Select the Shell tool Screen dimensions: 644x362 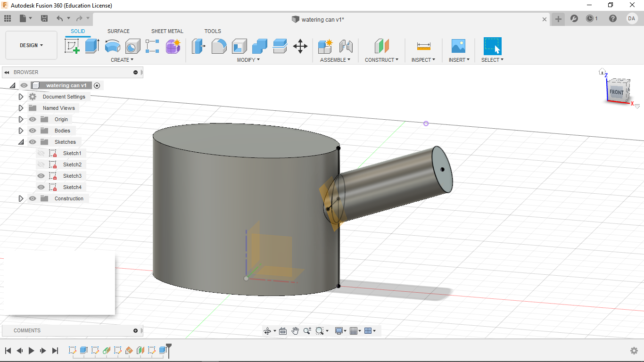[x=239, y=46]
